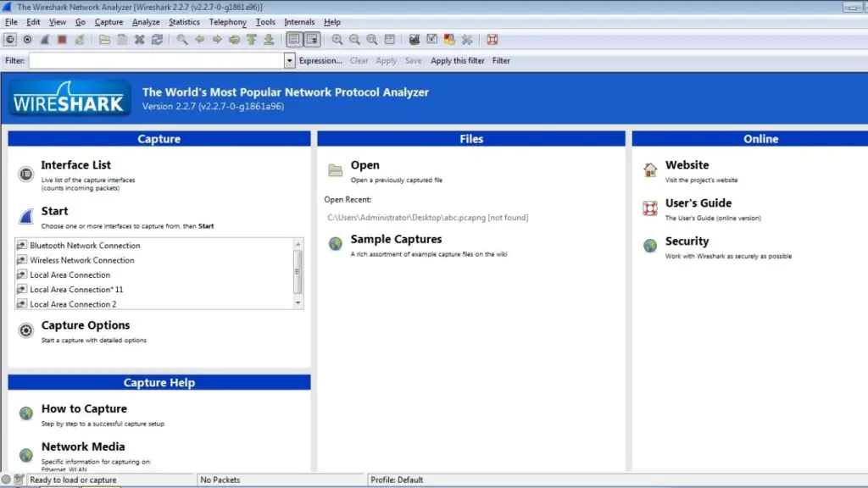The width and height of the screenshot is (868, 488).
Task: Open the Interface List icon in Capture panel
Action: pyautogui.click(x=25, y=174)
